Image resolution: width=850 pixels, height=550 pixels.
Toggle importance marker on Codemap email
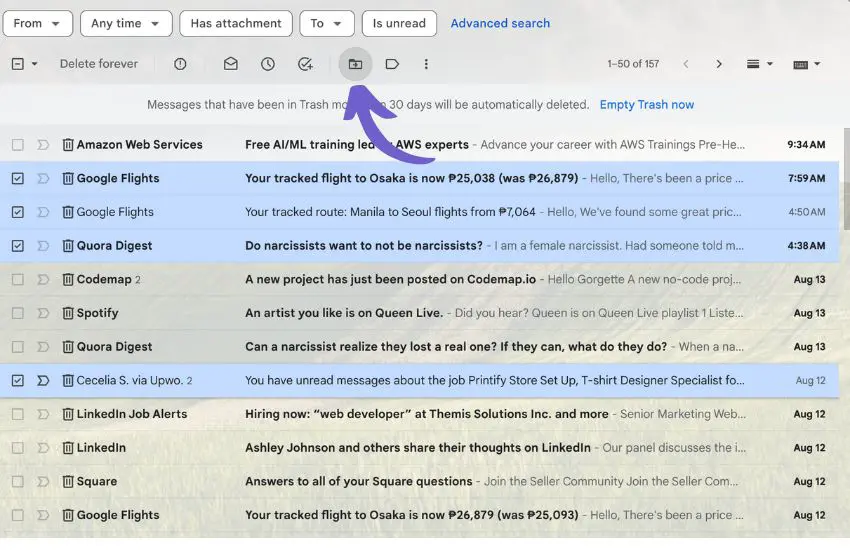point(43,280)
